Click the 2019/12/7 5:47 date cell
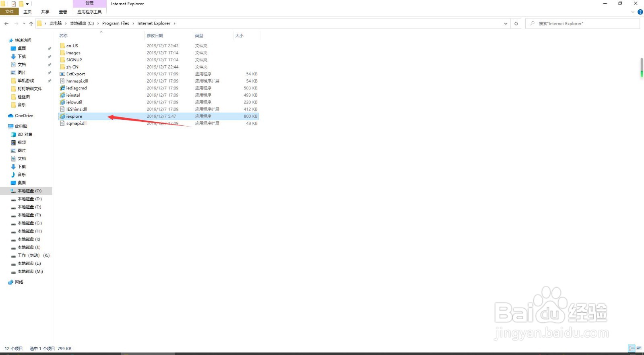Viewport: 644px width, 355px height. pos(161,116)
